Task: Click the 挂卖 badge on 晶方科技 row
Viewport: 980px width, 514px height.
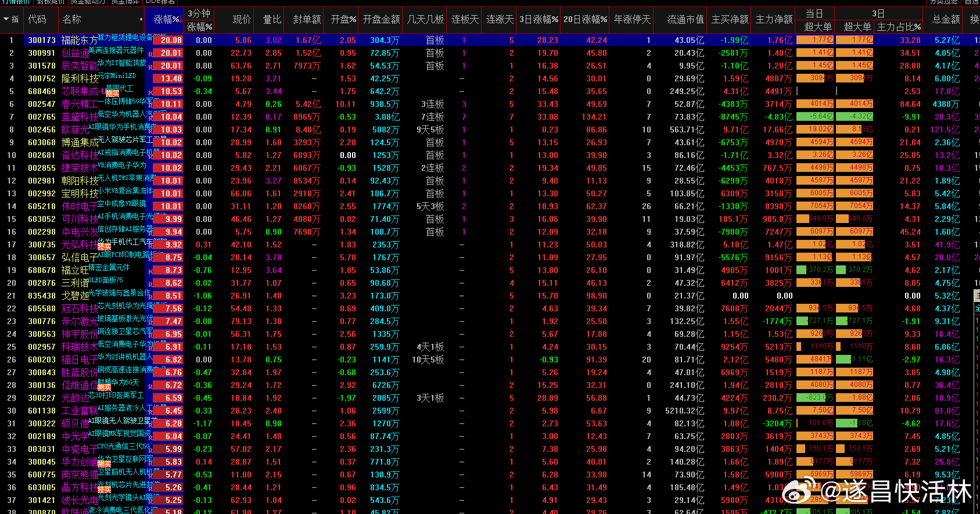Action: [x=105, y=490]
